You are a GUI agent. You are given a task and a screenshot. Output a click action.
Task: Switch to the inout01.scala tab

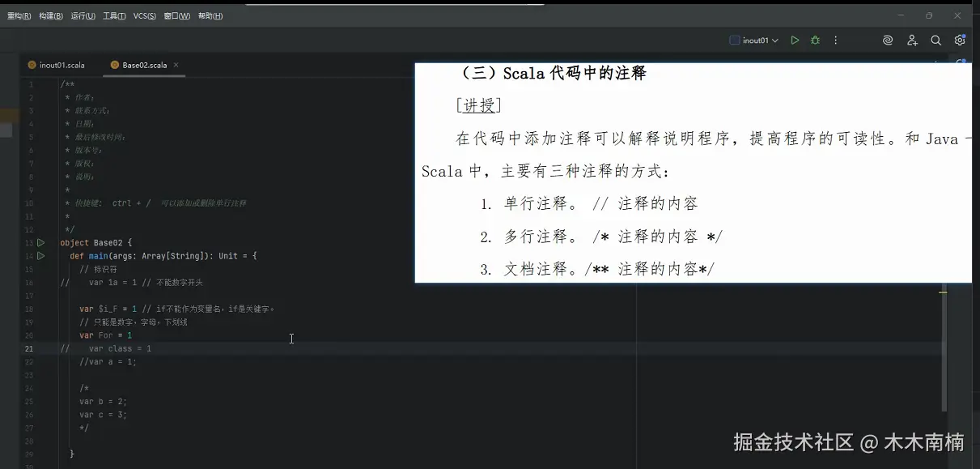point(61,63)
